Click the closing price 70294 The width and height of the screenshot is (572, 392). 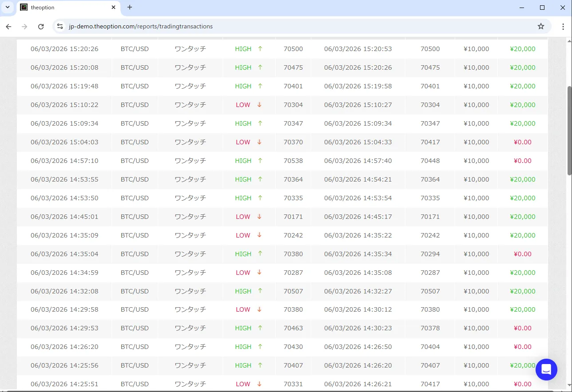pyautogui.click(x=430, y=254)
